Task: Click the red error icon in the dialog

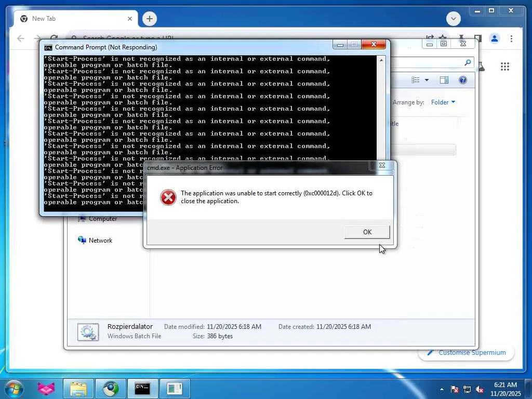Action: coord(168,197)
